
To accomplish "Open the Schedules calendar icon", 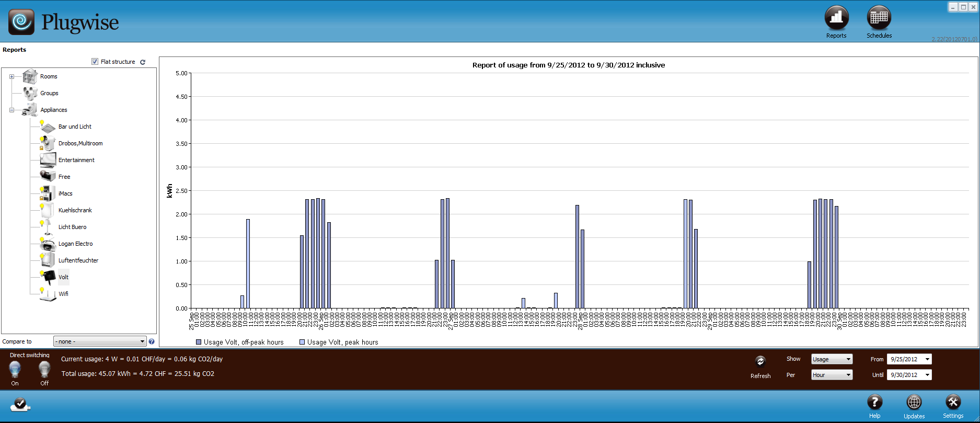I will coord(879,18).
